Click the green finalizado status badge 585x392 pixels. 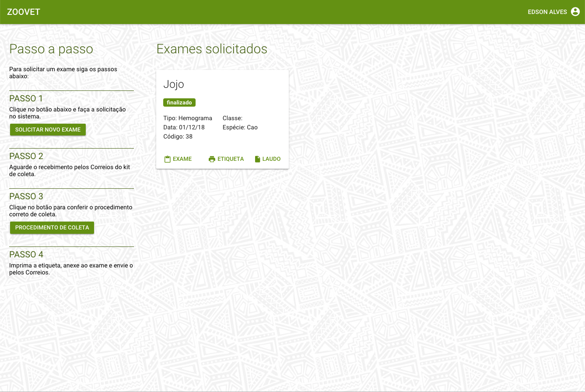179,103
